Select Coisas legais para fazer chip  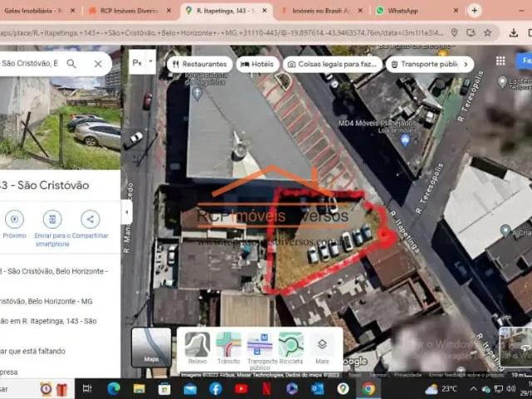point(332,64)
